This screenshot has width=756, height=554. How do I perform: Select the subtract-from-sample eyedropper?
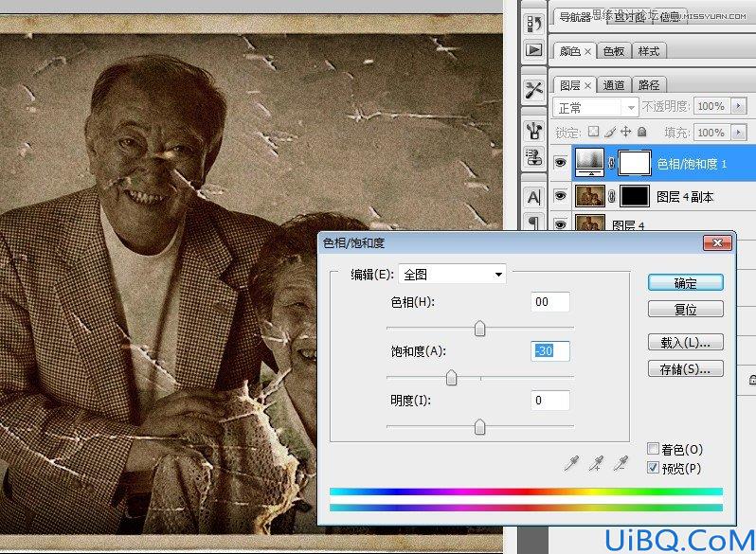621,463
